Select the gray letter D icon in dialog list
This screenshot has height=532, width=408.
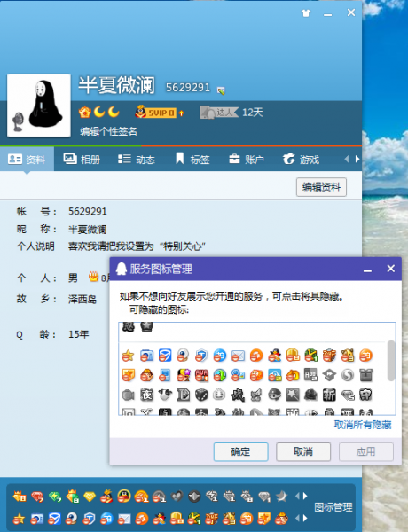click(x=183, y=395)
